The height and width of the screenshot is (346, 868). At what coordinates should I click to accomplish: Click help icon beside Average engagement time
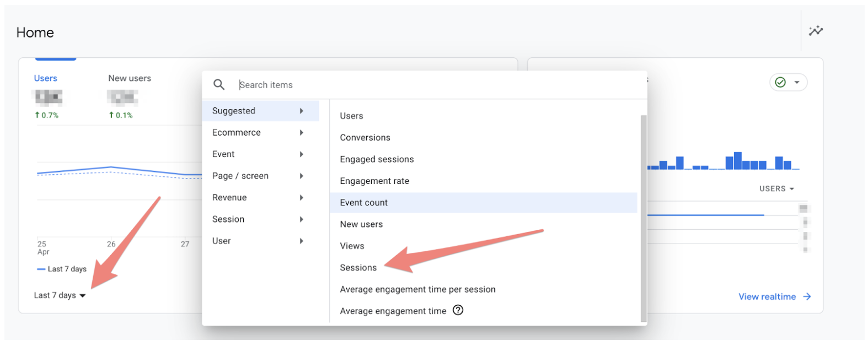tap(458, 310)
